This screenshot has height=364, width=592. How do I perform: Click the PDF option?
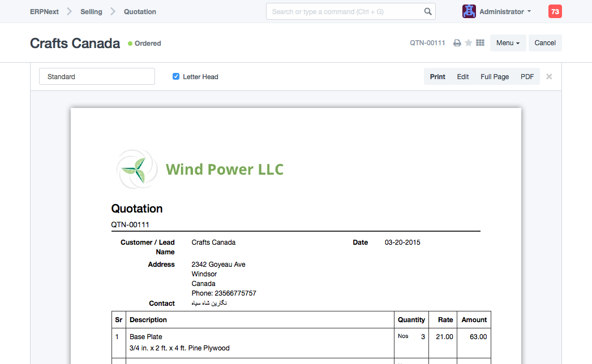[x=527, y=77]
